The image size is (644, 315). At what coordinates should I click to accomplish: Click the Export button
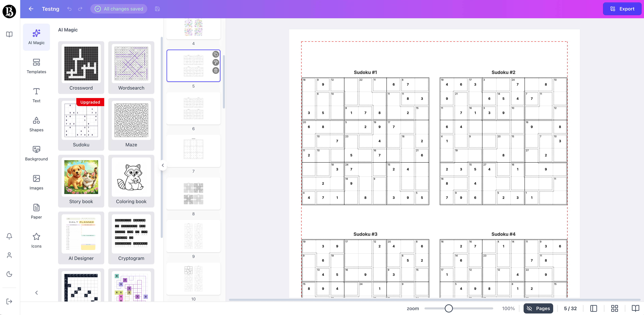(622, 9)
